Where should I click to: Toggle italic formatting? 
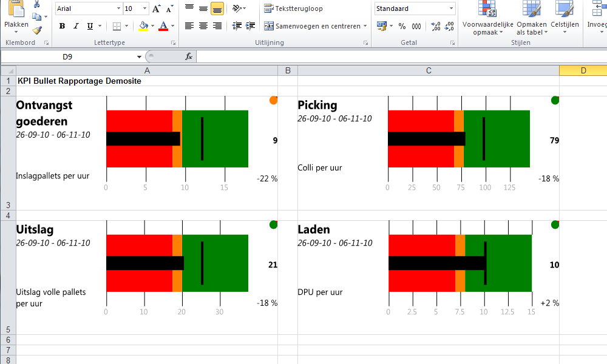[x=76, y=26]
